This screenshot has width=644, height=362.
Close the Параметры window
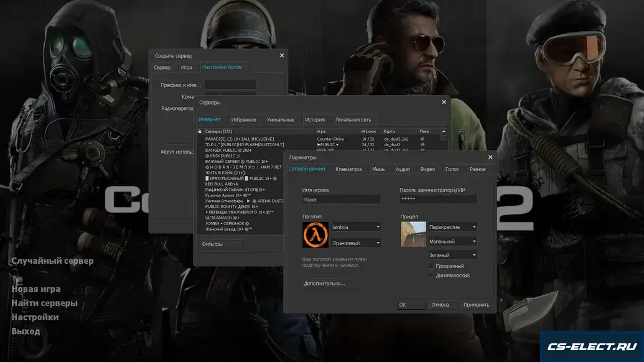(x=490, y=157)
